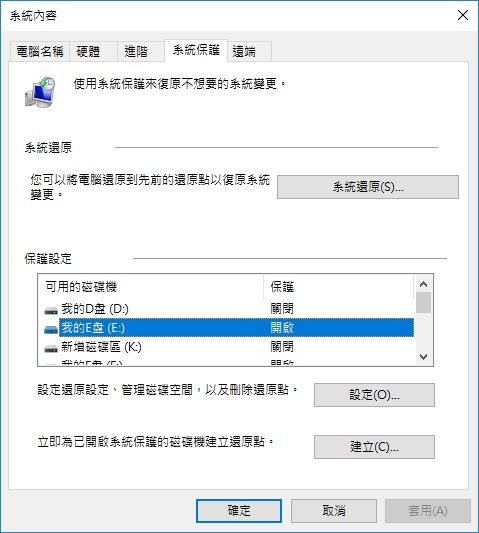Click the System Protection computer shield icon

40,92
